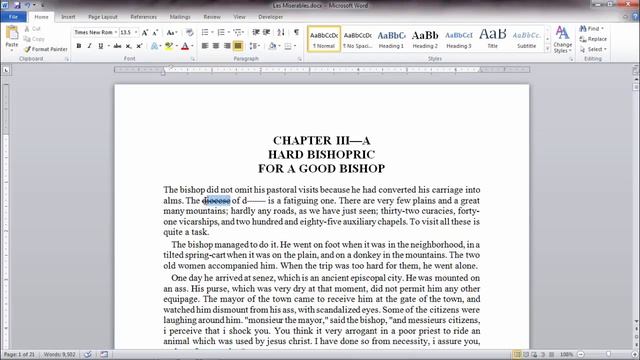Screen dimensions: 640x360
Task: Grow the font size
Action: coord(144,32)
